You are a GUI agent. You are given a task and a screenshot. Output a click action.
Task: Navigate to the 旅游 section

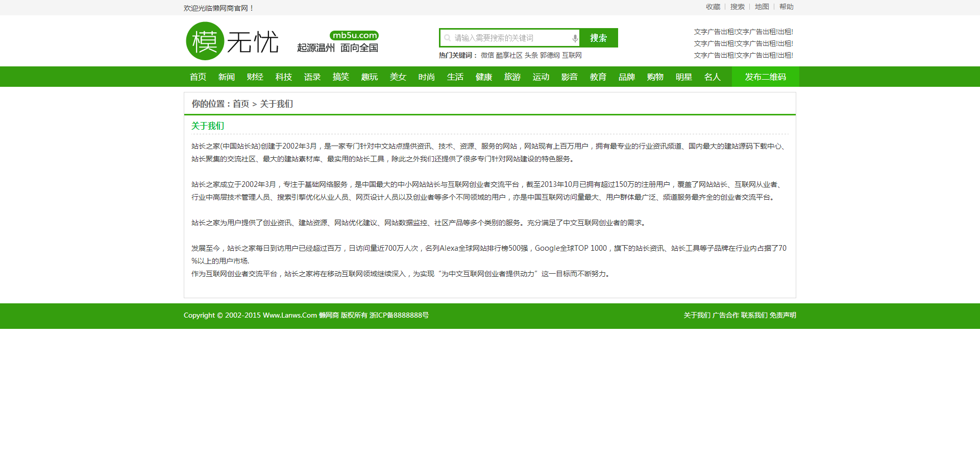[512, 77]
